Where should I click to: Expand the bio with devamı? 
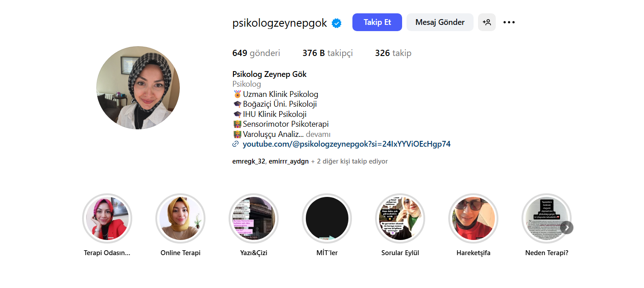point(318,134)
